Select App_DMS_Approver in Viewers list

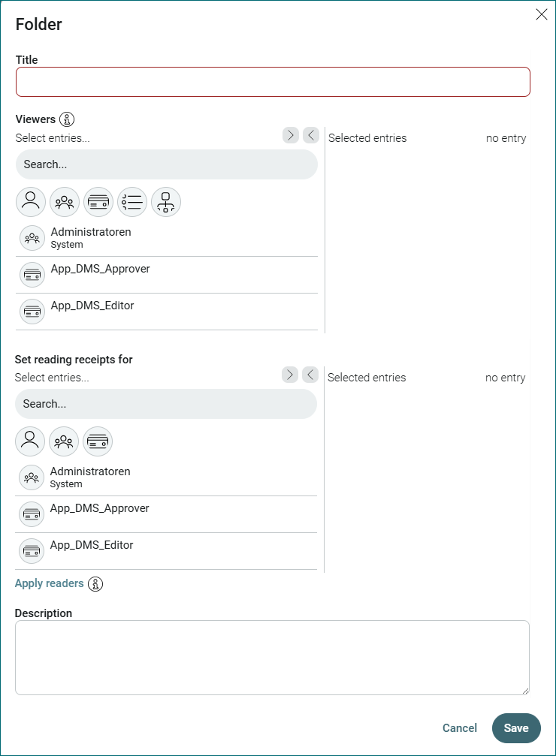[167, 275]
